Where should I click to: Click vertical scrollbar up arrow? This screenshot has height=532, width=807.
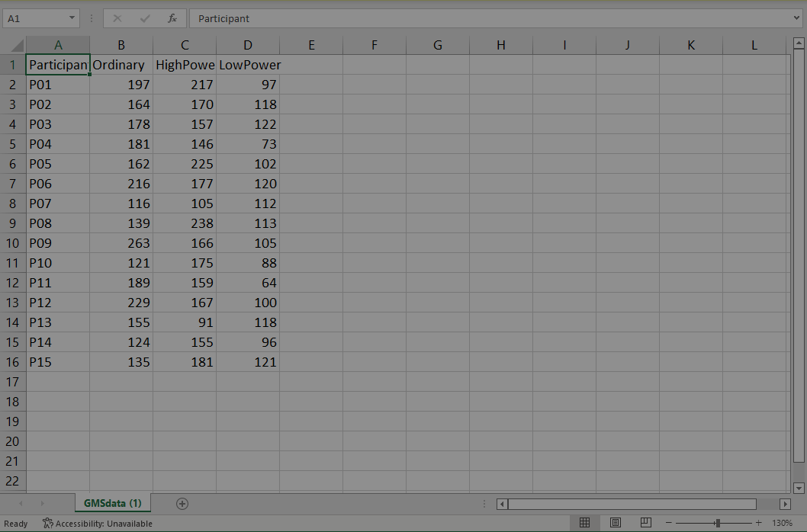[799, 43]
